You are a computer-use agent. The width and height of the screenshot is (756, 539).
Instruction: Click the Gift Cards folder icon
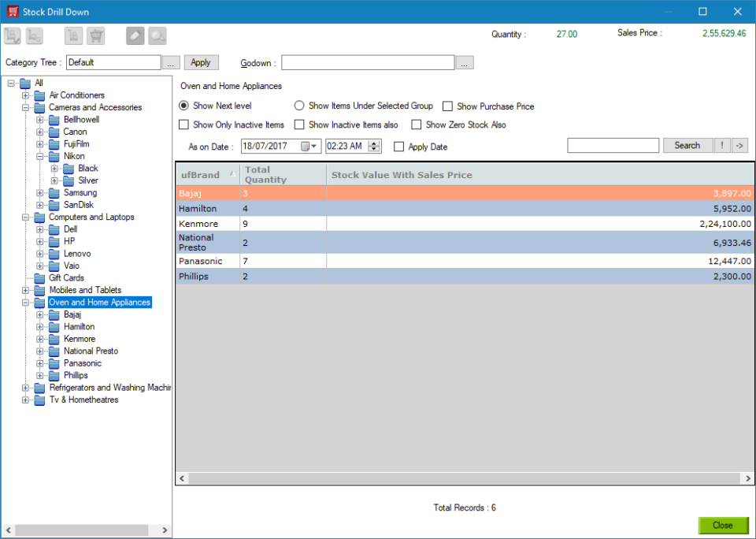click(x=39, y=278)
